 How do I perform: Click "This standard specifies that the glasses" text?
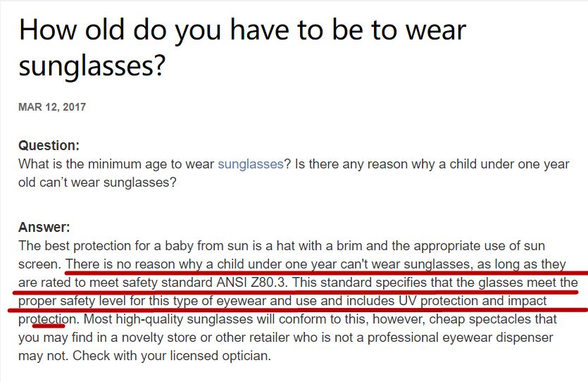(394, 283)
